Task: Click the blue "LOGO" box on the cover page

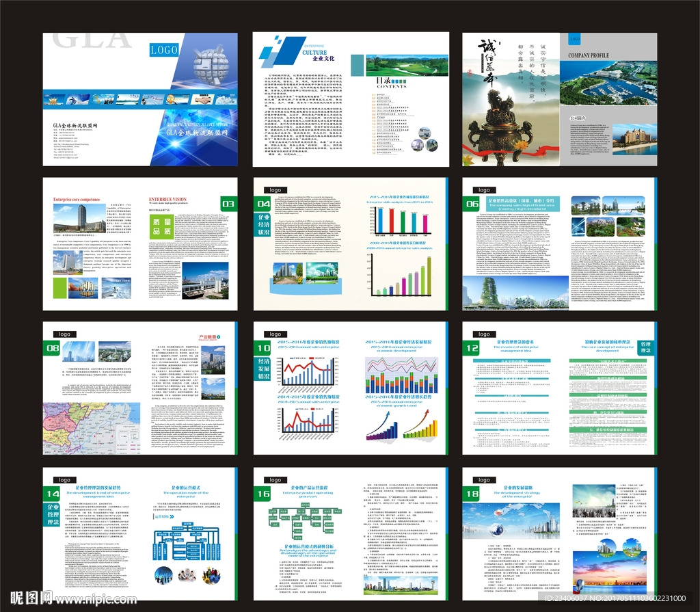Action: click(164, 50)
